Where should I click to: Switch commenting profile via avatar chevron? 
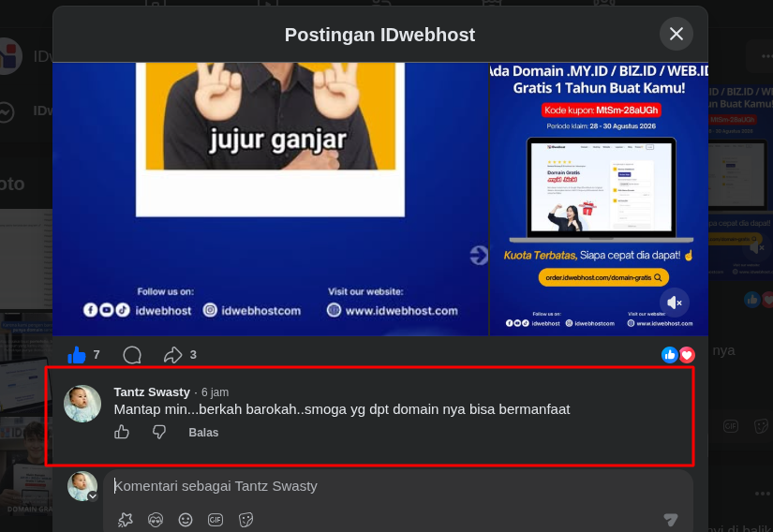[93, 496]
